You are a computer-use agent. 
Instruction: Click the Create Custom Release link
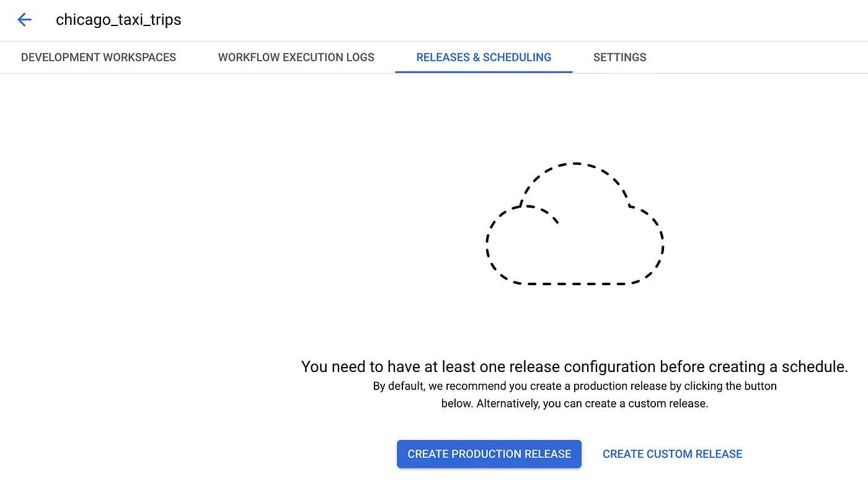click(672, 454)
